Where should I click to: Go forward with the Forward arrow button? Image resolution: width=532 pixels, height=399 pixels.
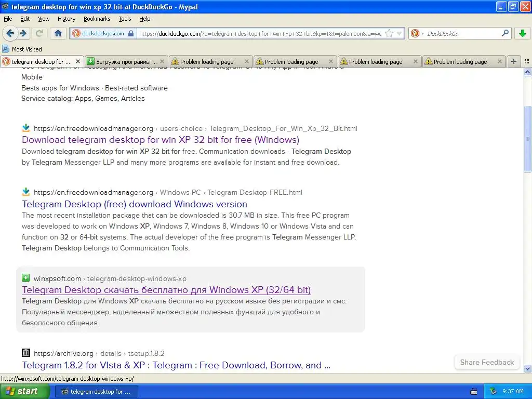click(x=23, y=33)
